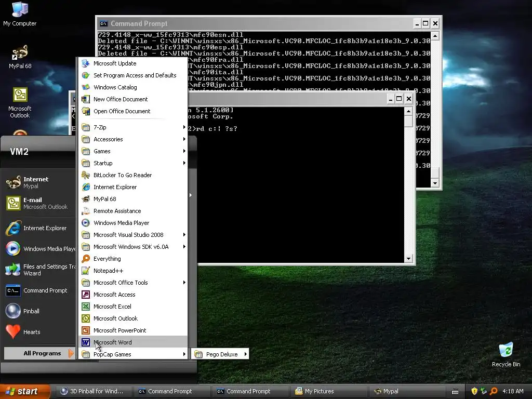Click the Everything magnifier tray icon

(494, 391)
